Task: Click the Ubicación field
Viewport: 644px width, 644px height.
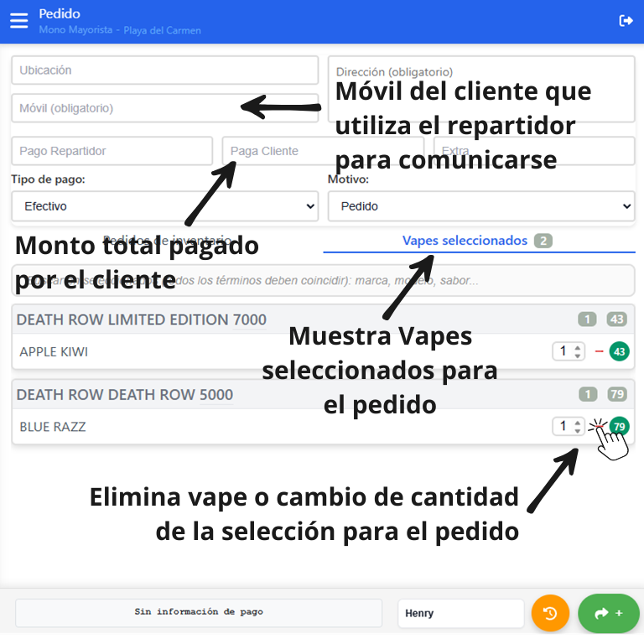Action: point(164,70)
